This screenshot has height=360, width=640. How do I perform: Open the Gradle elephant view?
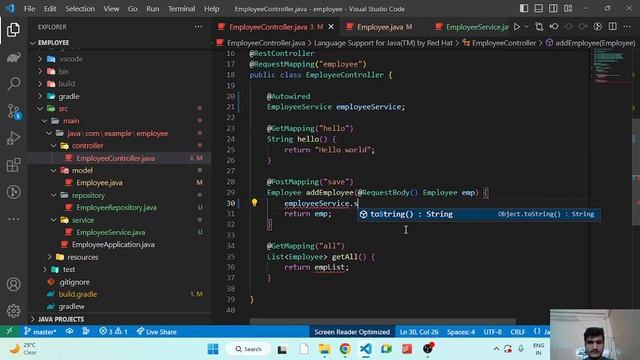13,58
